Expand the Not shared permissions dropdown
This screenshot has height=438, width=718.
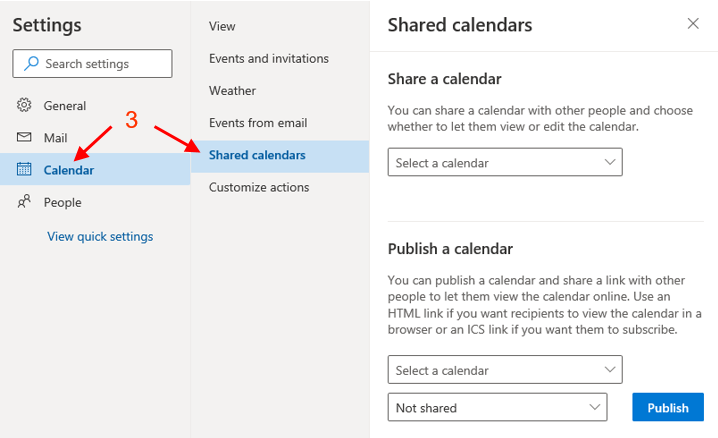coord(497,408)
